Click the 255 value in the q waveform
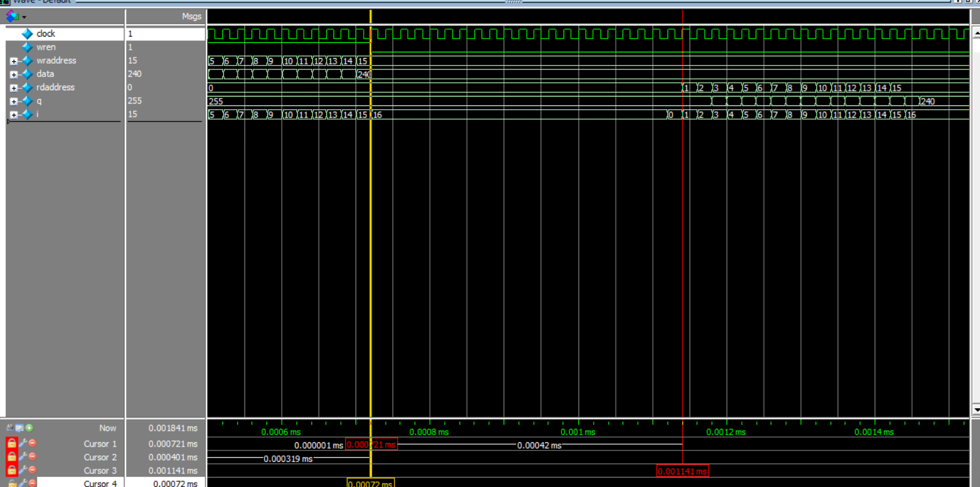Screen dimensions: 980x487 point(216,101)
